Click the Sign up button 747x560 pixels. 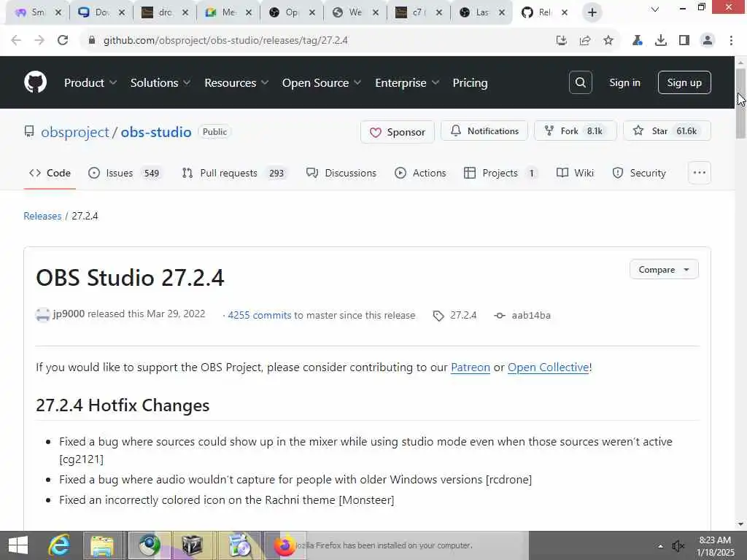tap(684, 82)
